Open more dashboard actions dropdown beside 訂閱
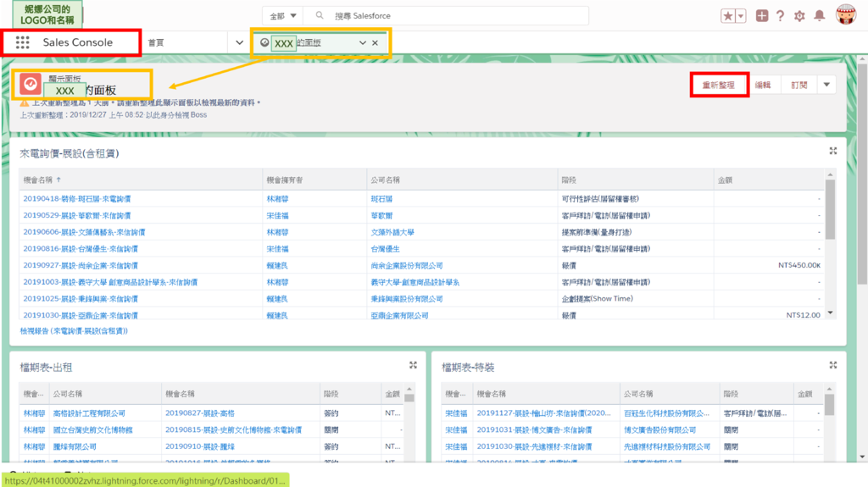This screenshot has height=487, width=868. click(x=826, y=85)
